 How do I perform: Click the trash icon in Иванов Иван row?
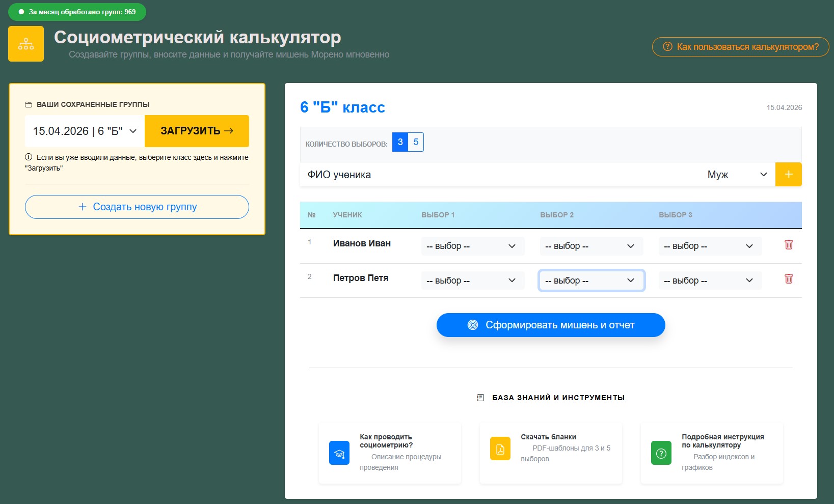click(789, 245)
